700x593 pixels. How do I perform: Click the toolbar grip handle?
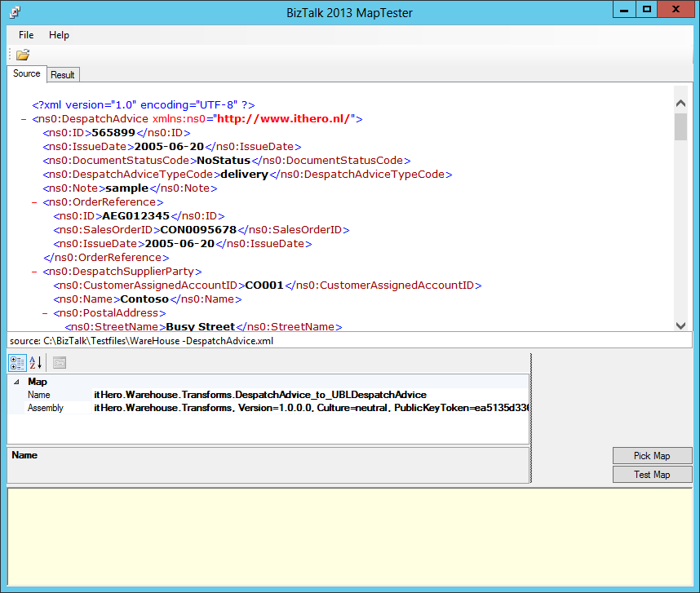(x=10, y=55)
